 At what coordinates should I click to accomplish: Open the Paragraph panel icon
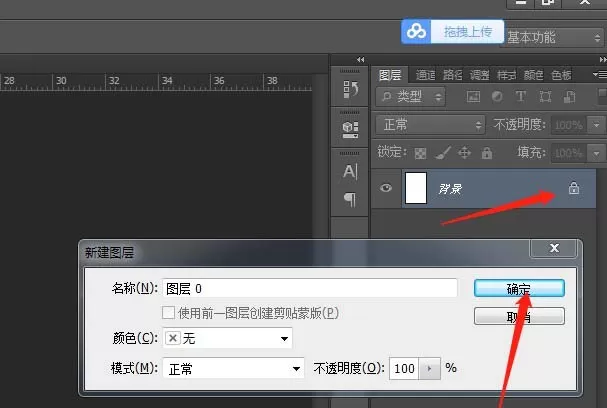350,199
